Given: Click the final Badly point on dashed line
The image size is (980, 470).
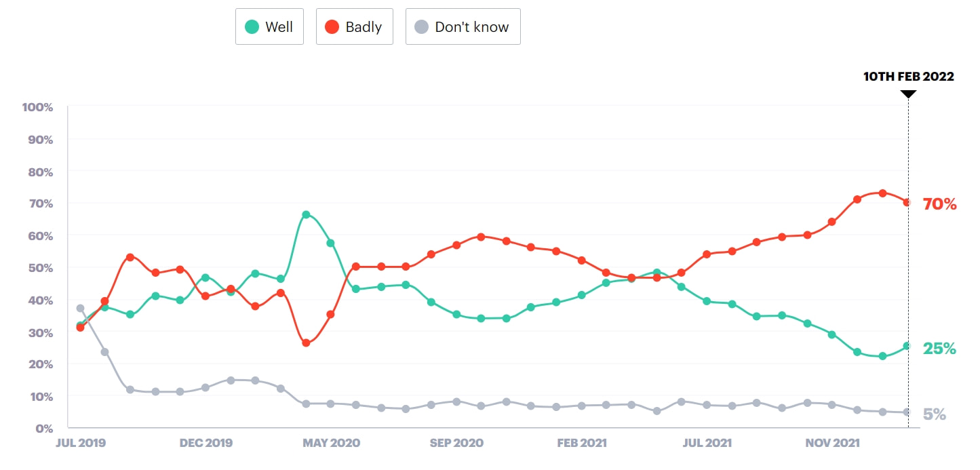Looking at the screenshot, I should tap(907, 202).
